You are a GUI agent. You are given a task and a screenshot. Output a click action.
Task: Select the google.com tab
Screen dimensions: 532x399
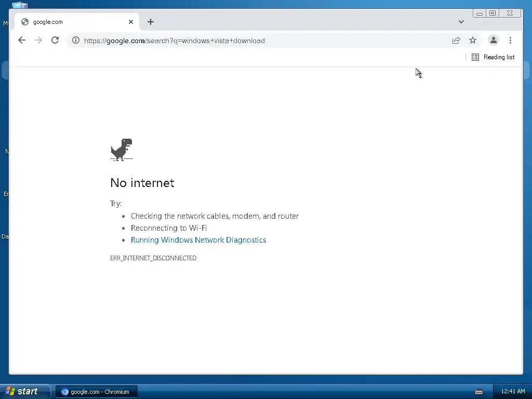(x=77, y=22)
